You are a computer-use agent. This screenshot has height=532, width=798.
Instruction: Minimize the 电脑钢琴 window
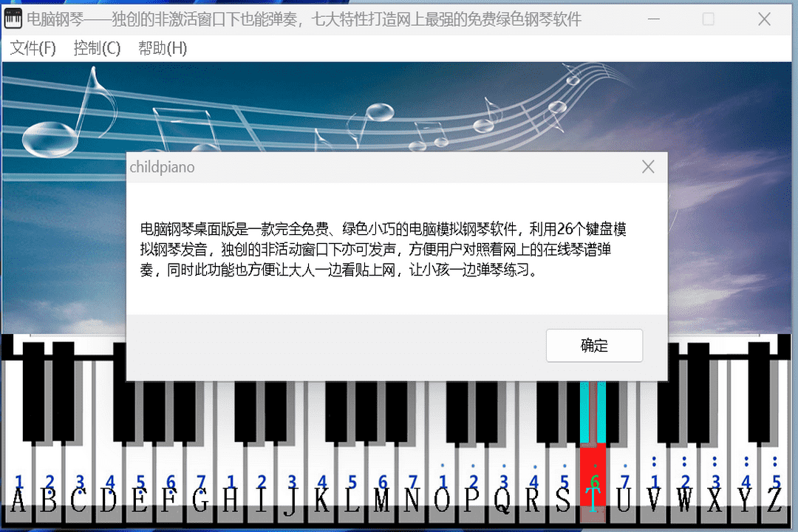(x=654, y=18)
